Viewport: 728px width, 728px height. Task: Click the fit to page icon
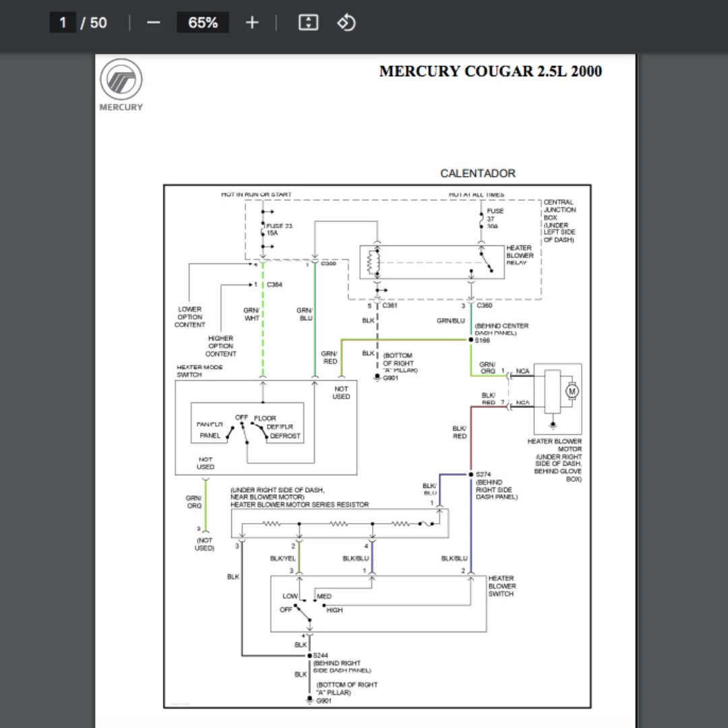[x=308, y=22]
